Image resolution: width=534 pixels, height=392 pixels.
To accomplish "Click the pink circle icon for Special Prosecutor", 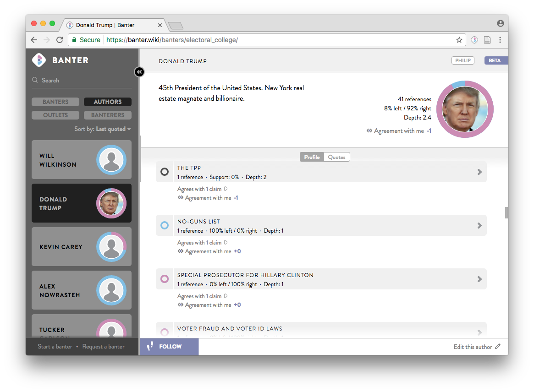I will [x=165, y=279].
